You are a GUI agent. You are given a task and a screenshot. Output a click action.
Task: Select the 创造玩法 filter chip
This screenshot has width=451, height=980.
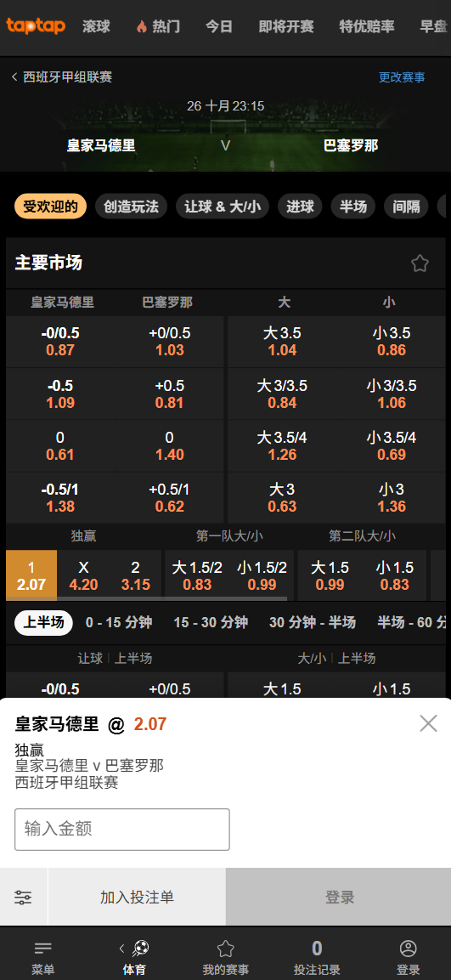pos(131,207)
